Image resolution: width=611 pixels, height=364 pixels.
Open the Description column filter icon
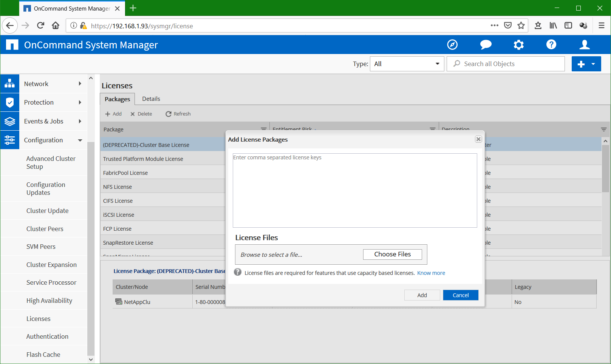pos(604,130)
